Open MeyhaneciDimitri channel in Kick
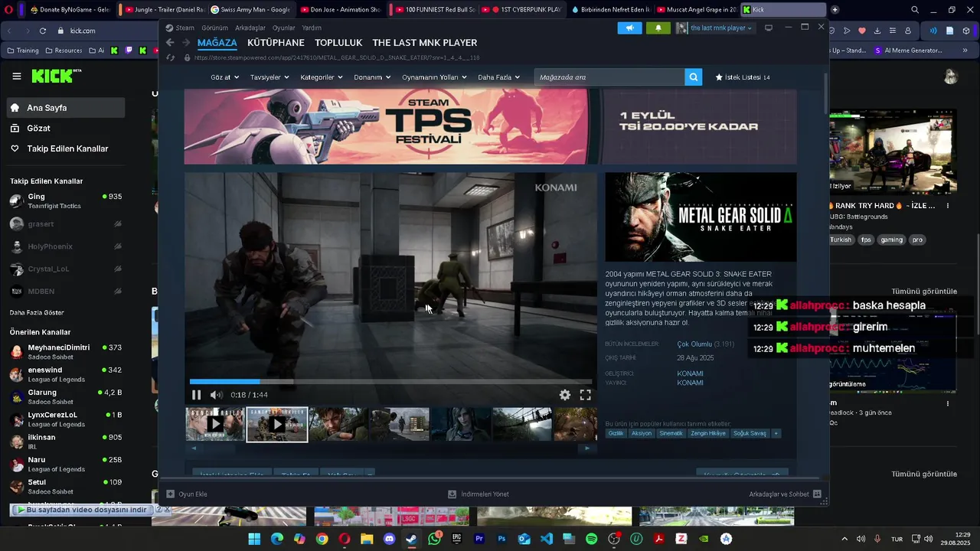The image size is (980, 551). coord(66,352)
